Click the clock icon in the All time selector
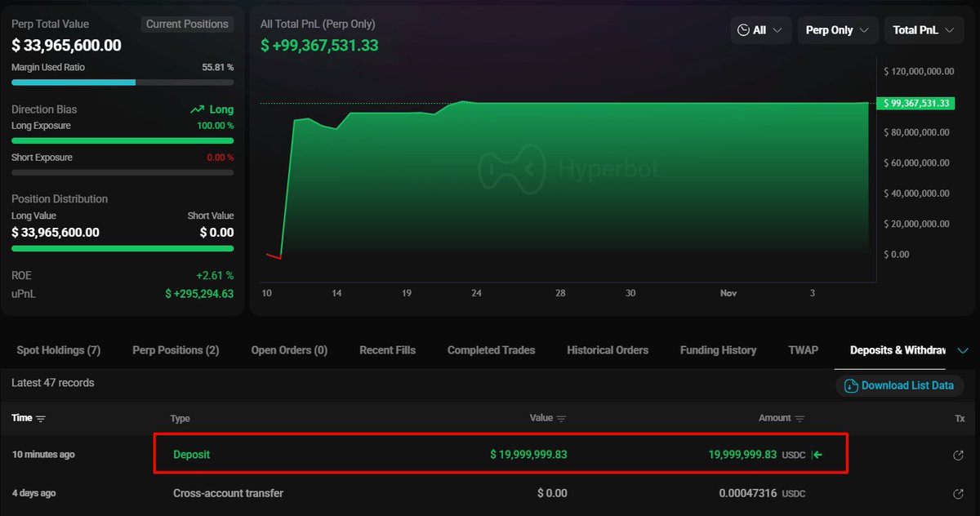The image size is (980, 516). (x=743, y=30)
